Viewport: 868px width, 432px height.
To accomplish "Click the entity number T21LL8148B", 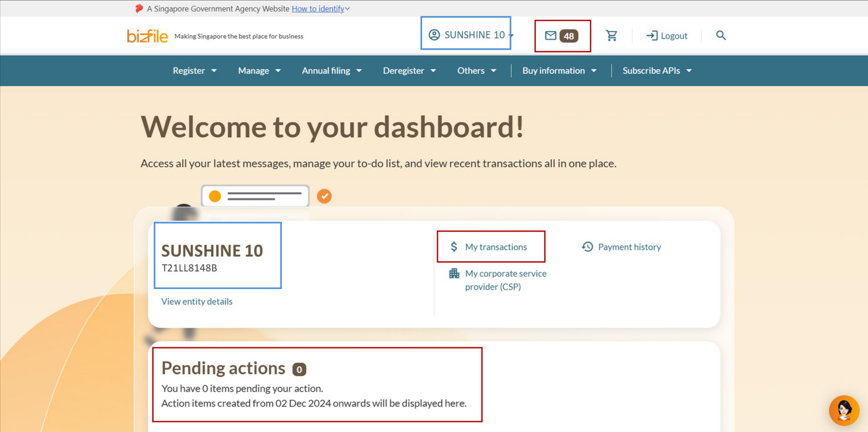I will click(189, 268).
